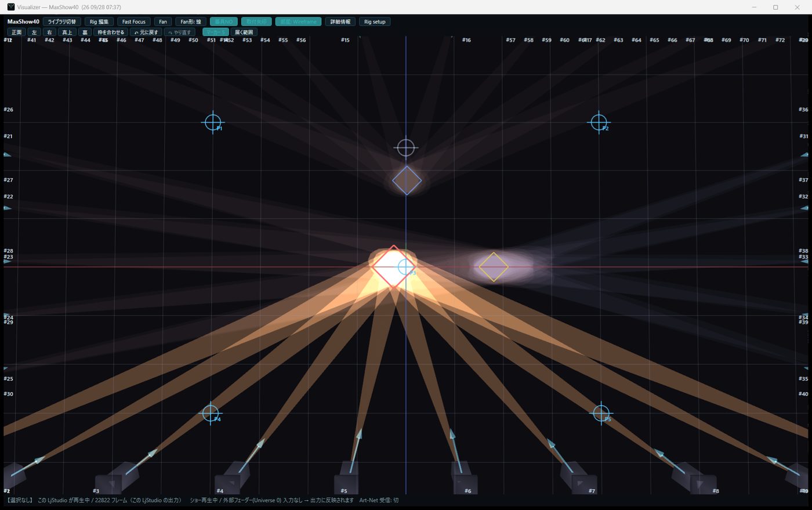Toggle Fast Focus mode
The image size is (812, 510).
click(134, 21)
